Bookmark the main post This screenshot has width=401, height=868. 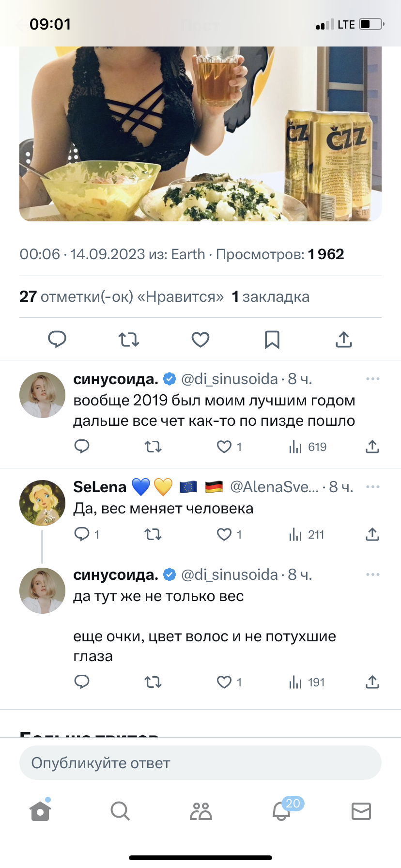click(272, 340)
